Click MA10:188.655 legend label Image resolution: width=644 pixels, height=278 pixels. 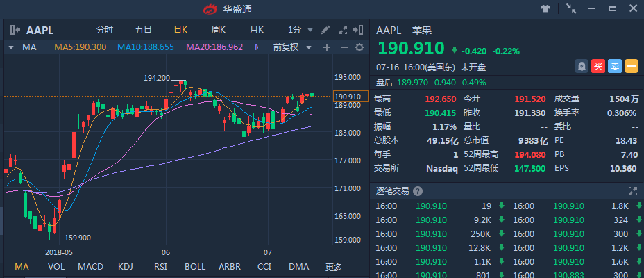(x=146, y=47)
